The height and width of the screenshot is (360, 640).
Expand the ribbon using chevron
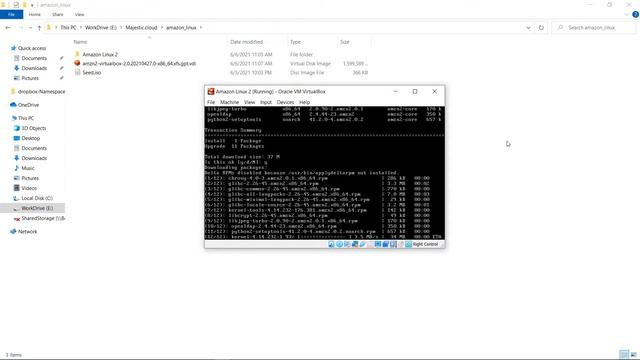(x=627, y=14)
